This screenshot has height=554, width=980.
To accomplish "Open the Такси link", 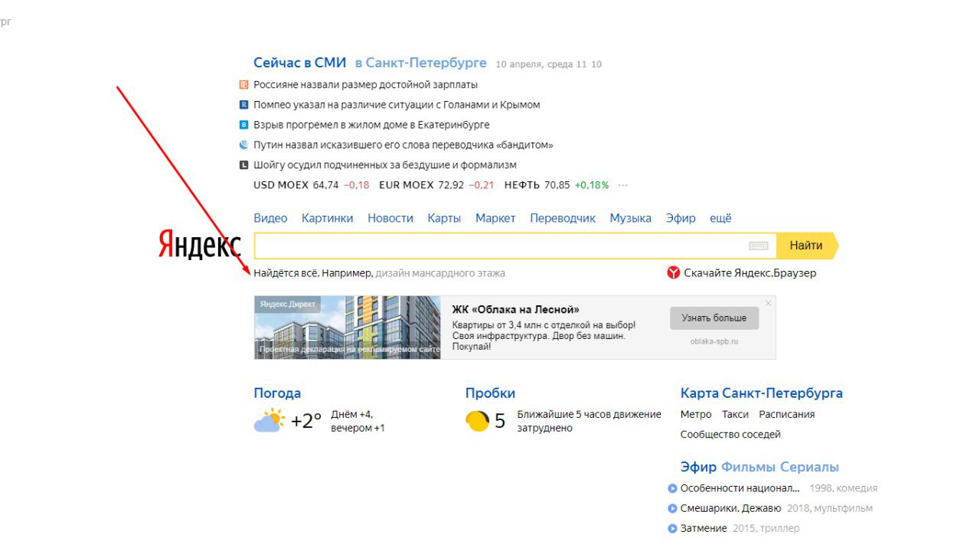I will tap(735, 414).
